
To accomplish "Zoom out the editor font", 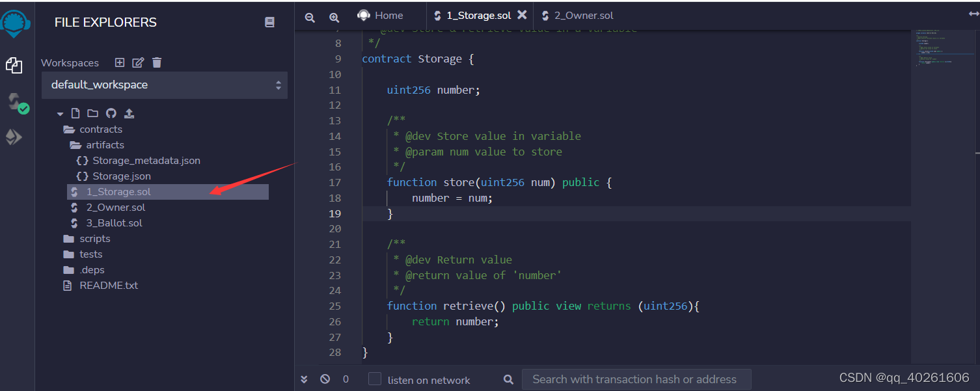I will coord(310,18).
